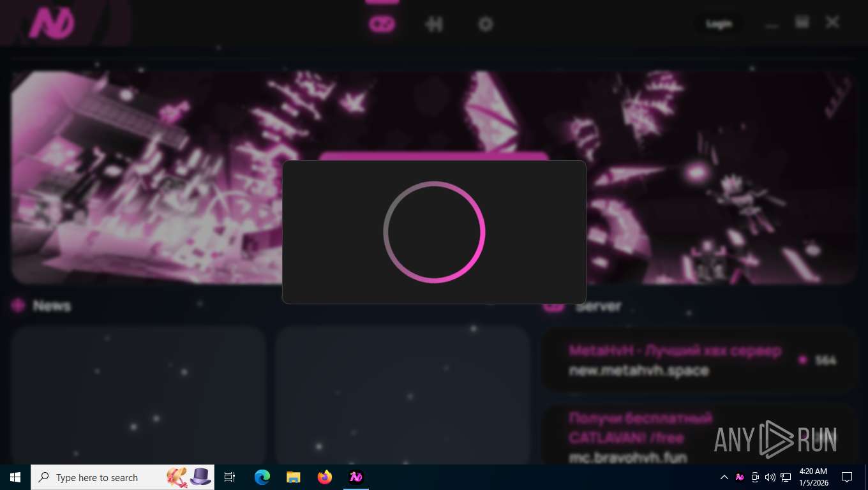
Task: Click the Login button
Action: pyautogui.click(x=719, y=24)
